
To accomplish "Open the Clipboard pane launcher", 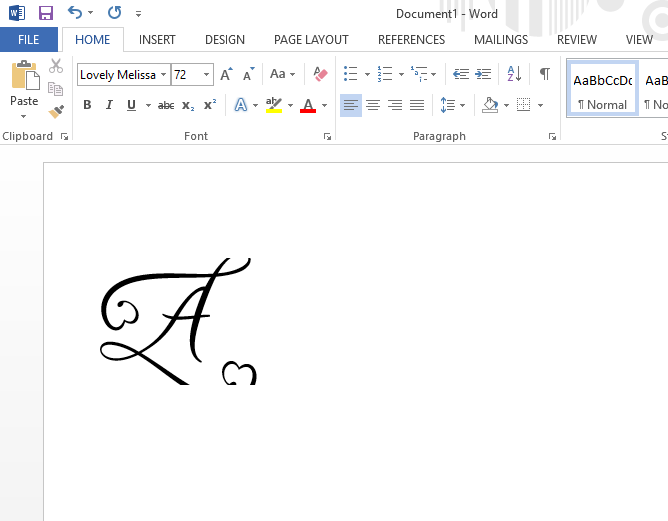I will (64, 136).
